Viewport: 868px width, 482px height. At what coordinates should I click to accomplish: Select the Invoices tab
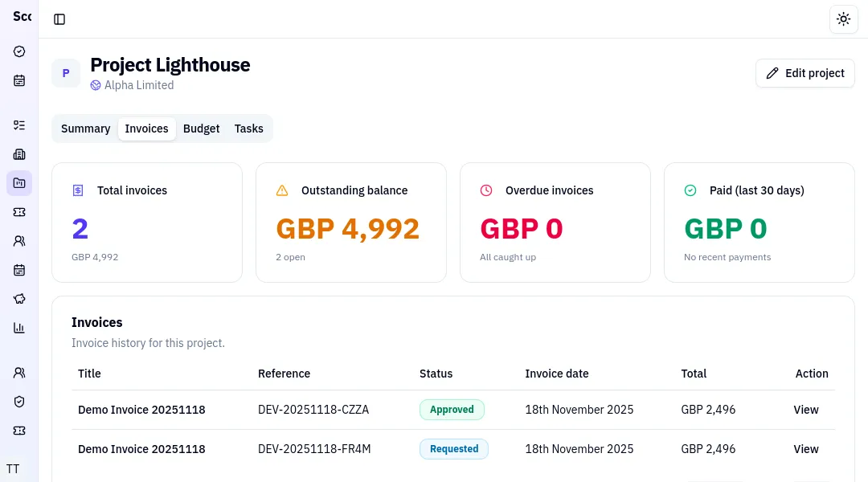coord(146,129)
